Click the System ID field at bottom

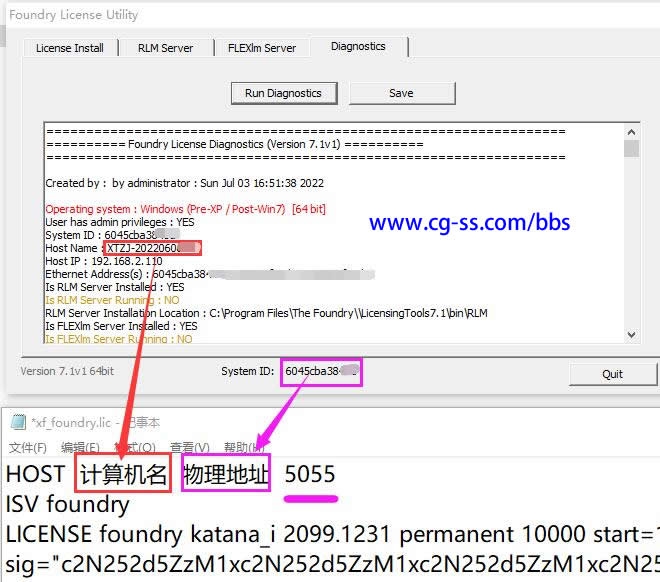[x=321, y=372]
